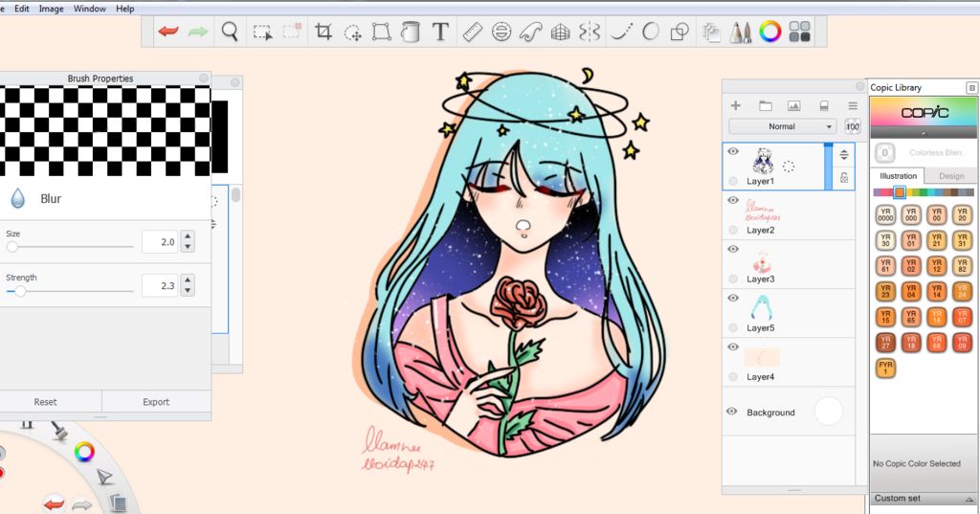Open the Image menu
The width and height of the screenshot is (980, 514).
[52, 9]
